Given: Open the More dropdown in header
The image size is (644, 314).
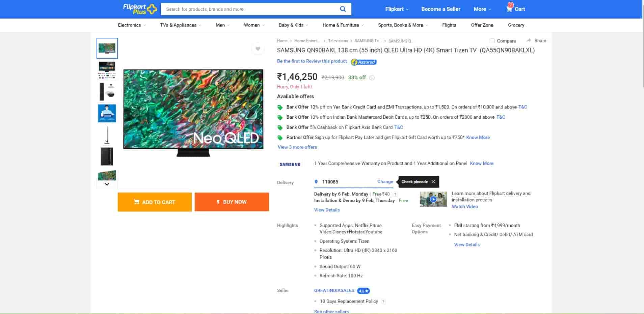Looking at the screenshot, I should click(482, 9).
